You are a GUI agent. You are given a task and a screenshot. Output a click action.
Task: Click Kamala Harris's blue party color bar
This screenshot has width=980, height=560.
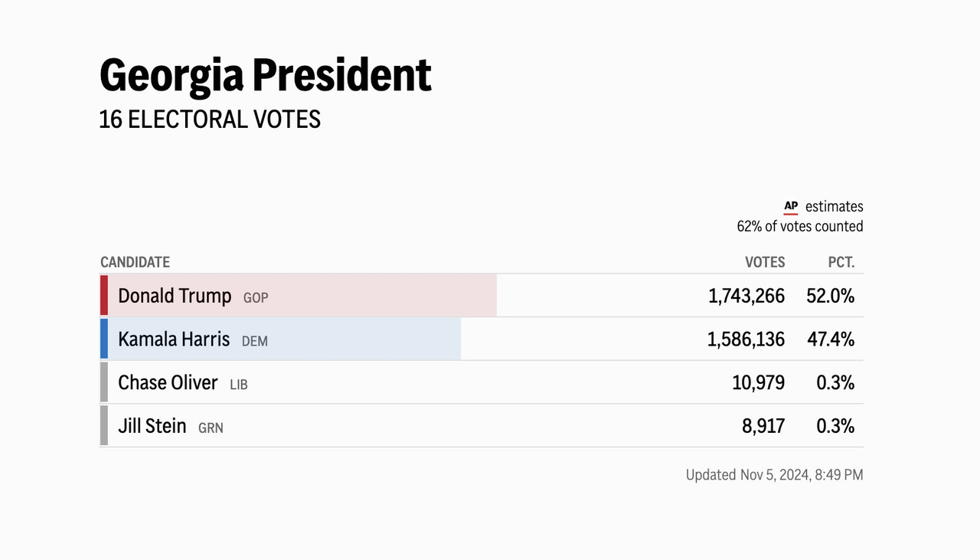(x=104, y=339)
